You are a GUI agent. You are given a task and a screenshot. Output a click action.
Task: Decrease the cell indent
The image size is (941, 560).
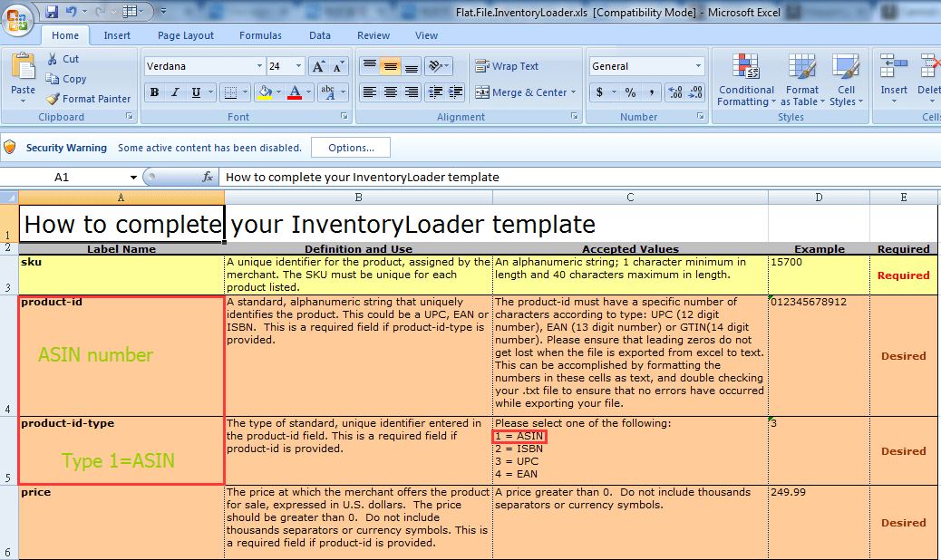(435, 92)
